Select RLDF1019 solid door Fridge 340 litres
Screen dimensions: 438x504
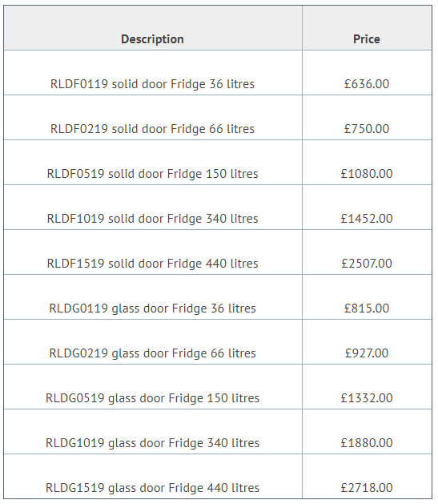(152, 219)
